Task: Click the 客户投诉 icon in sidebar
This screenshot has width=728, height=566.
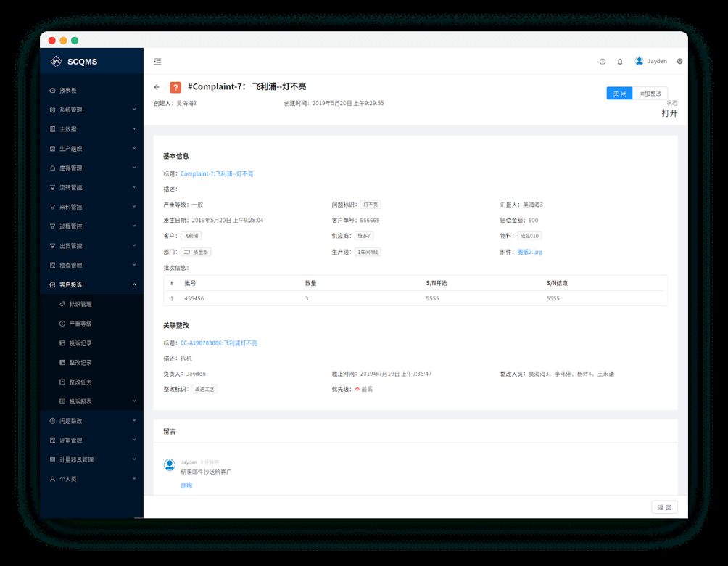Action: 52,285
